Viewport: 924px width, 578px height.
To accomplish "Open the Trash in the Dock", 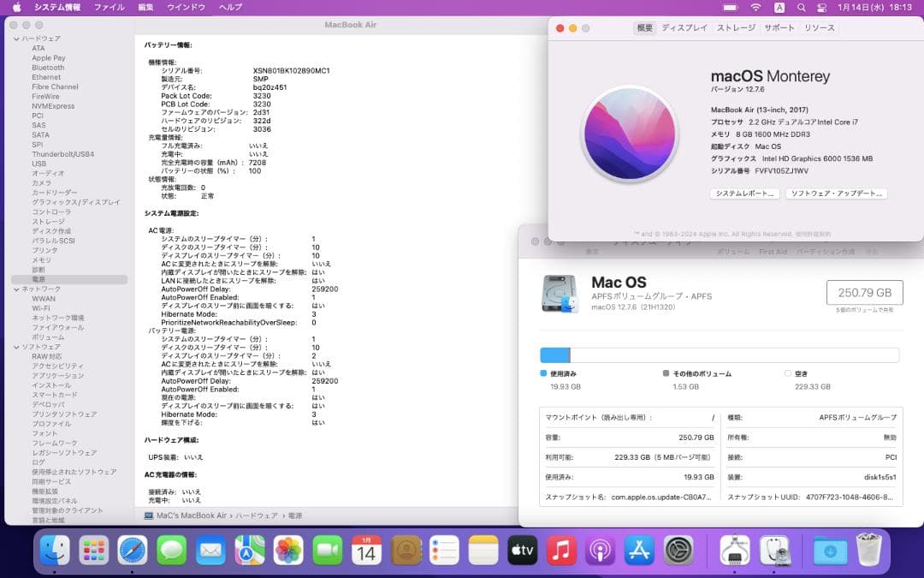I will (869, 552).
